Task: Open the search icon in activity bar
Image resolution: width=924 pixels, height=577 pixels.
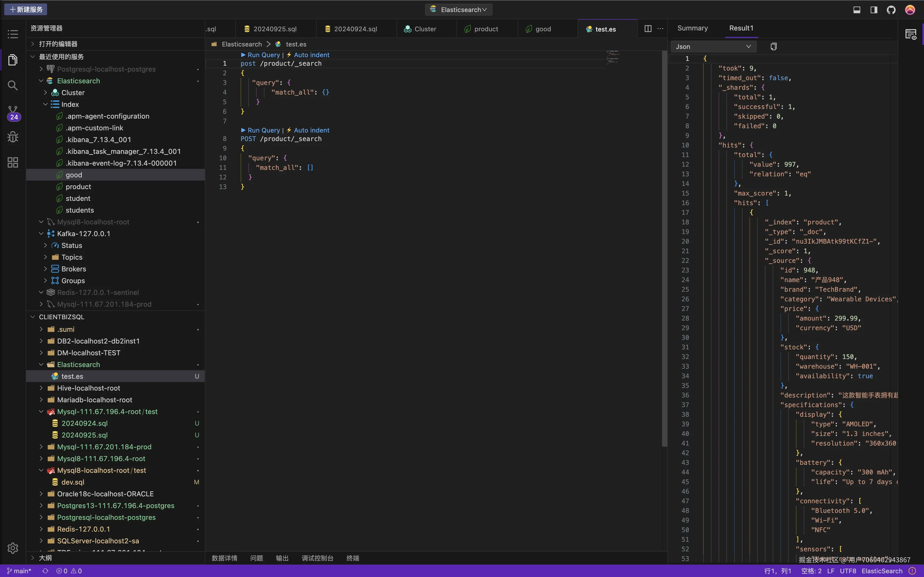Action: tap(13, 85)
